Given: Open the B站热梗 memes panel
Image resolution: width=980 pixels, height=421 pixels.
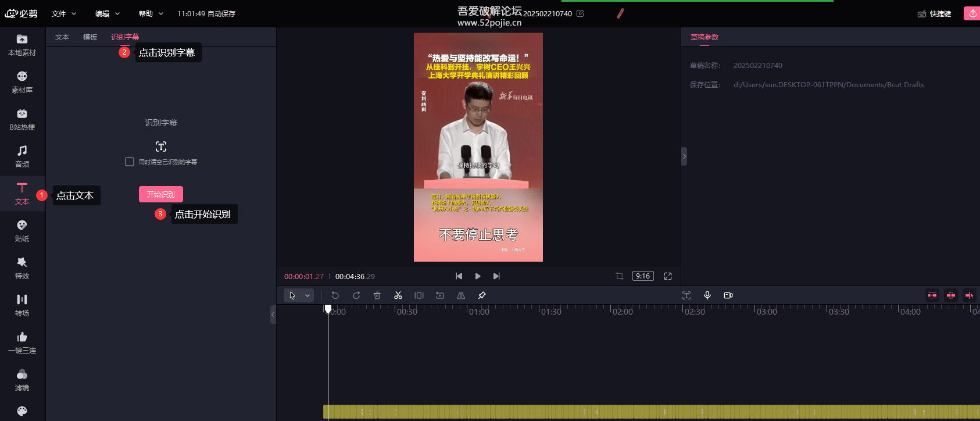Looking at the screenshot, I should coord(22,120).
